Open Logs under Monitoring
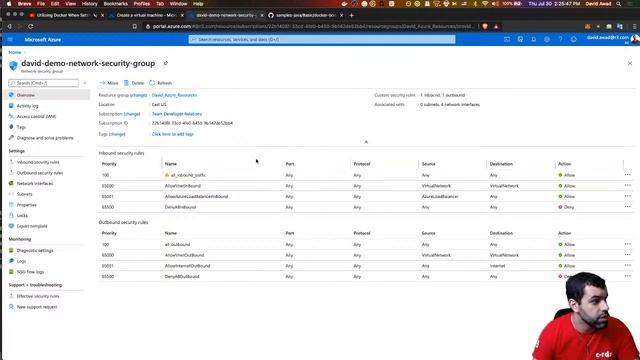Screen dimensions: 640x360 (x=21, y=261)
